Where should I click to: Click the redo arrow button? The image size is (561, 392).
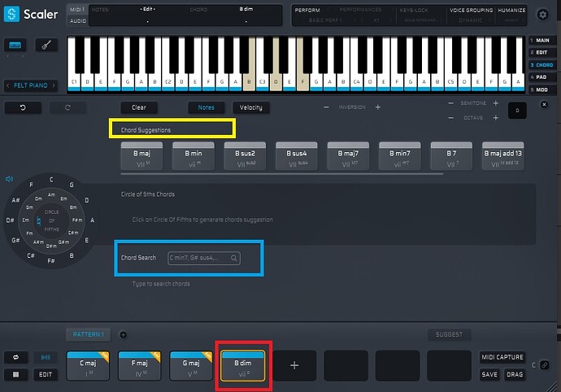tap(67, 107)
